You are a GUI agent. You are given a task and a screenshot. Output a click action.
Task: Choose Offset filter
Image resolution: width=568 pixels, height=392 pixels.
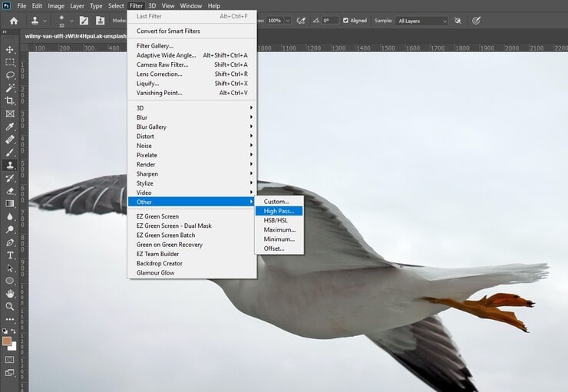pyautogui.click(x=279, y=249)
